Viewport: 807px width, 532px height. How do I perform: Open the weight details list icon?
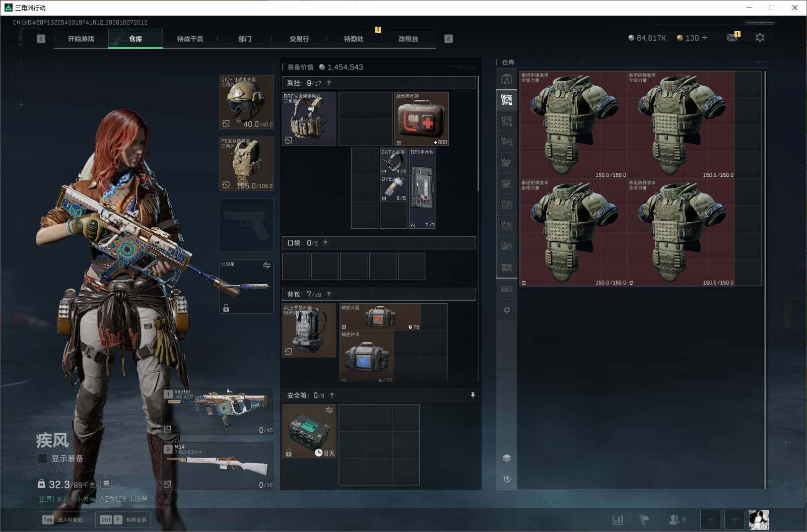click(106, 484)
